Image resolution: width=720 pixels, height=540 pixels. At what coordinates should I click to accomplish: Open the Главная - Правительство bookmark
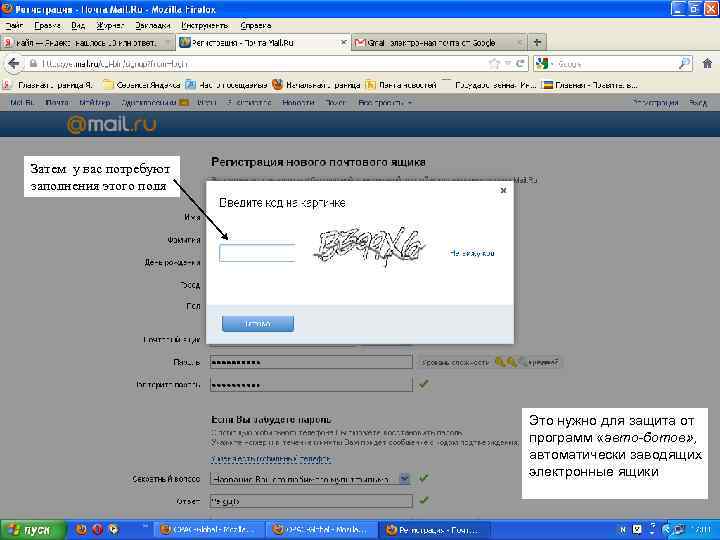pos(590,85)
